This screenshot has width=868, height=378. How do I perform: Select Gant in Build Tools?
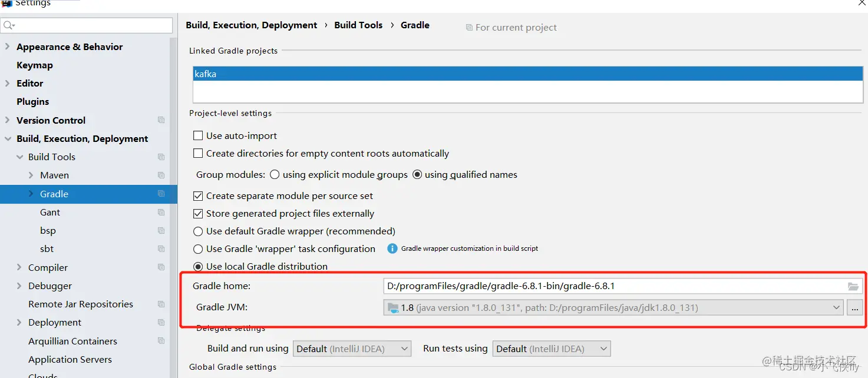50,212
